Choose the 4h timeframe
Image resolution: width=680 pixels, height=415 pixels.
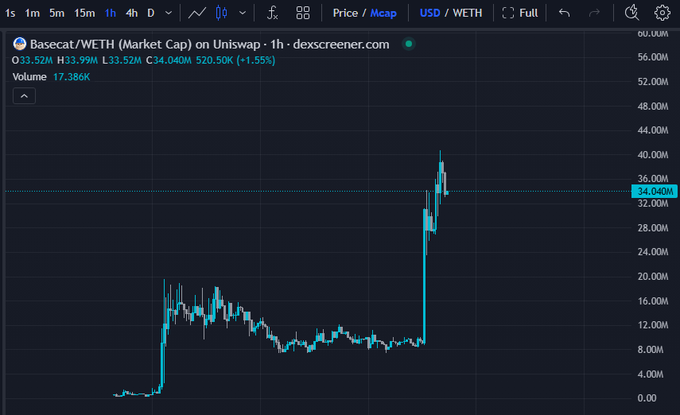132,13
